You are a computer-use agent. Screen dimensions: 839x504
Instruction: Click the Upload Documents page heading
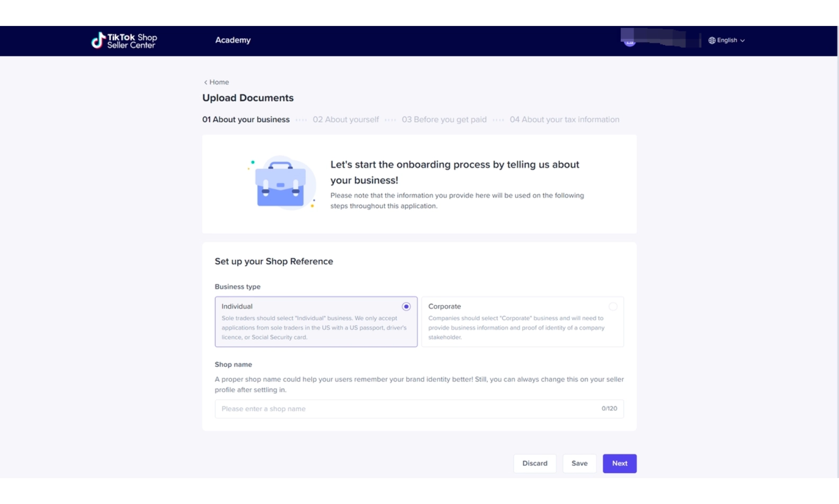pyautogui.click(x=248, y=98)
